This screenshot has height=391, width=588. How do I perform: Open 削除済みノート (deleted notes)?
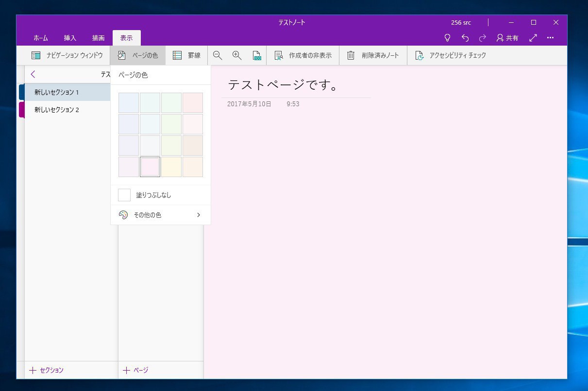[373, 55]
